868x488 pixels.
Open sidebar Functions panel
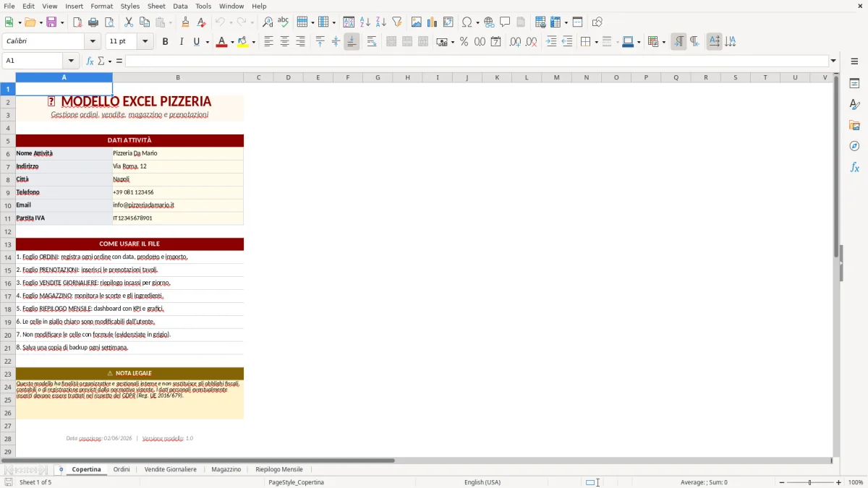[x=854, y=167]
